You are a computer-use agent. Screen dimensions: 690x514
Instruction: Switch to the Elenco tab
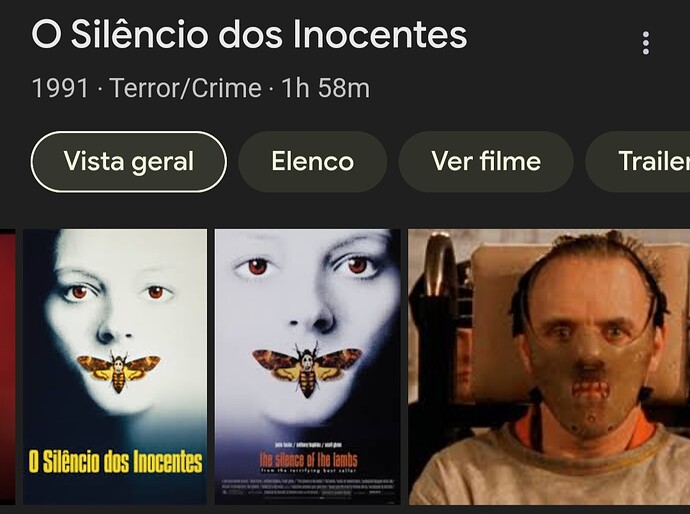point(312,162)
